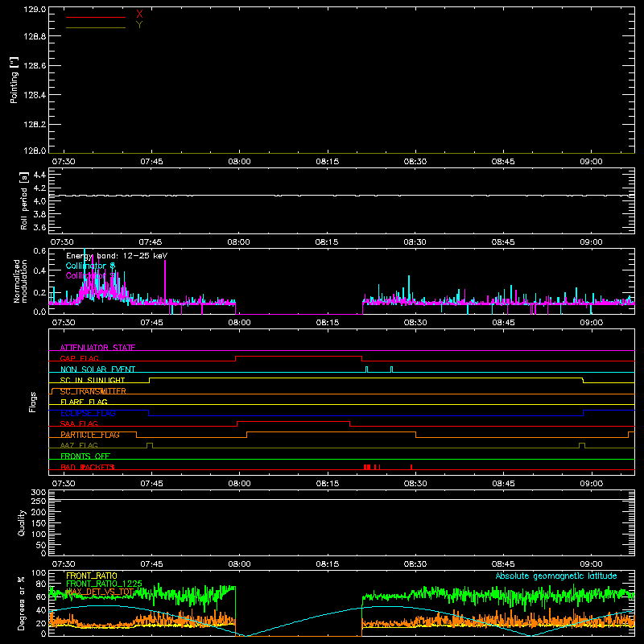Click the 08:00 label under Flags plot
Image resolution: width=644 pixels, height=644 pixels.
(x=239, y=484)
